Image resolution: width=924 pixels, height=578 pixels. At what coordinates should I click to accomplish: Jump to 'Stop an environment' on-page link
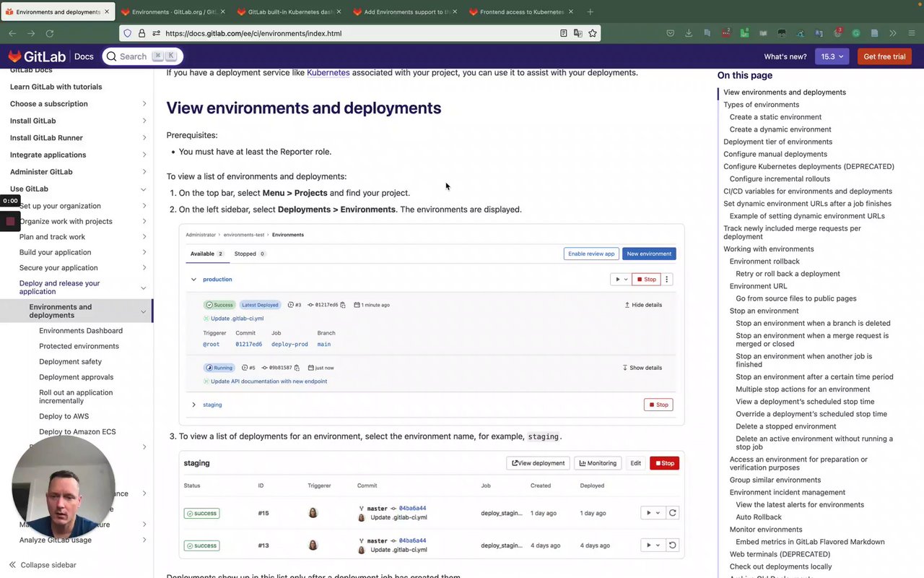click(764, 311)
